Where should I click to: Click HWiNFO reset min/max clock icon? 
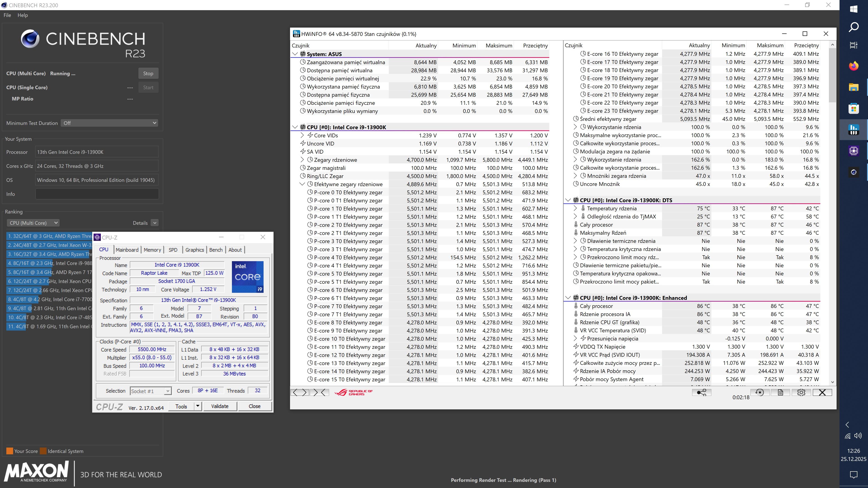point(759,392)
